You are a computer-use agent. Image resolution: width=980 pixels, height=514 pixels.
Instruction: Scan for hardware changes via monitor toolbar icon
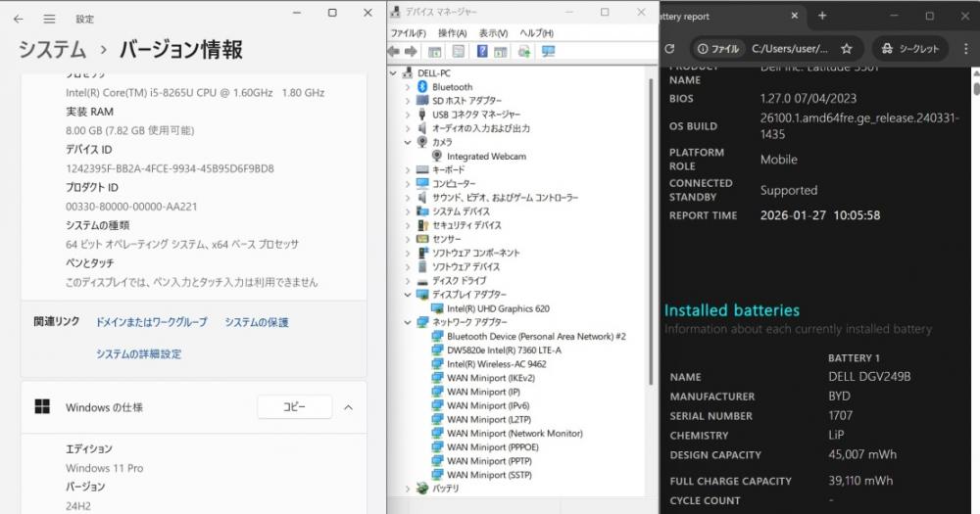click(x=548, y=51)
